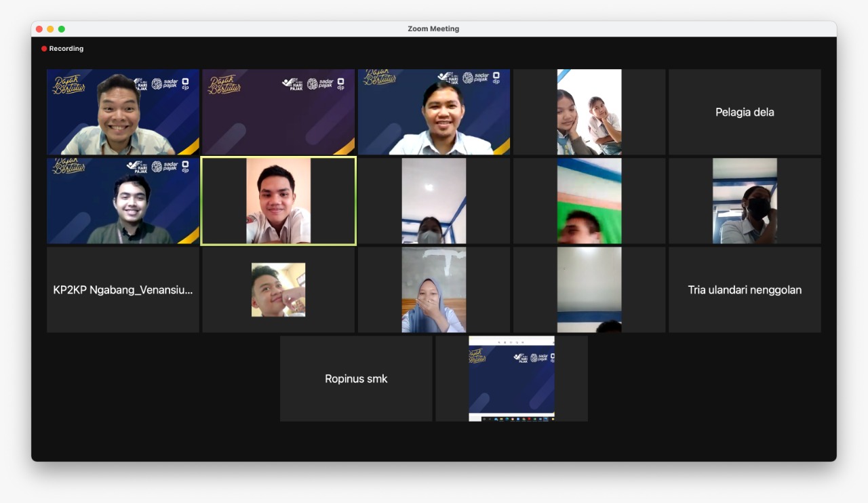Click the small video of boy making hand gesture
The height and width of the screenshot is (503, 868).
click(x=278, y=289)
